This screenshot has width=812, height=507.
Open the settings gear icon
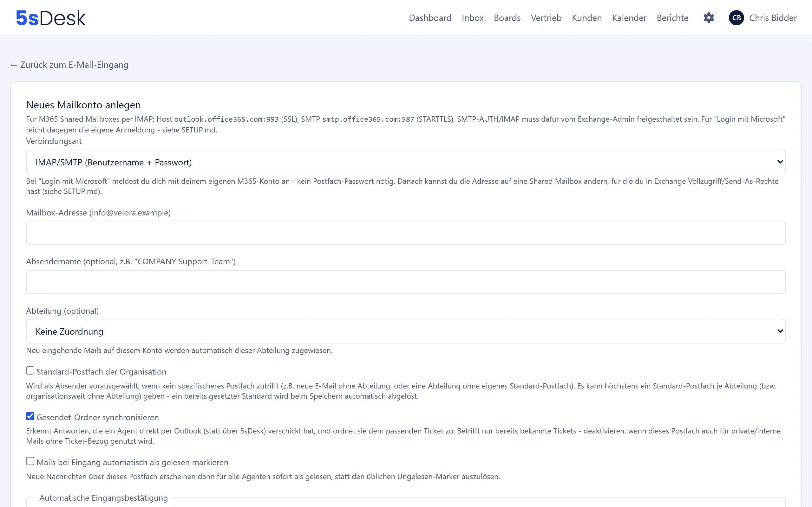tap(709, 18)
